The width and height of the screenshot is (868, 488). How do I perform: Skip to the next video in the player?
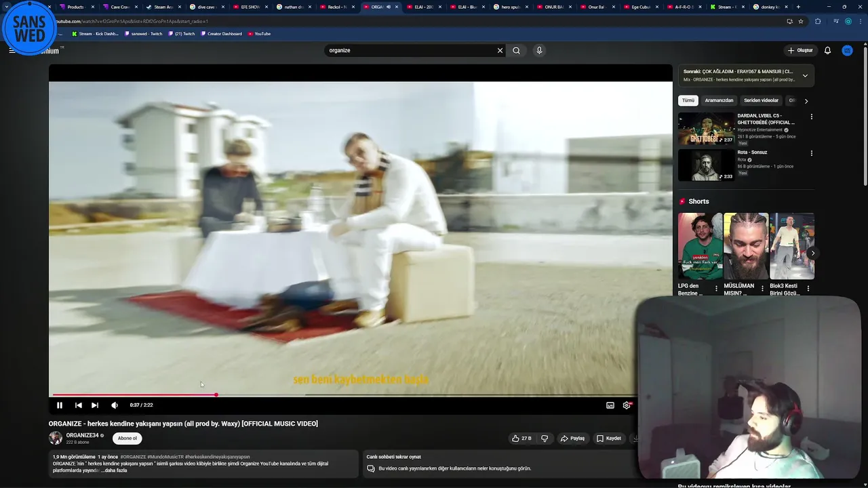(x=95, y=405)
